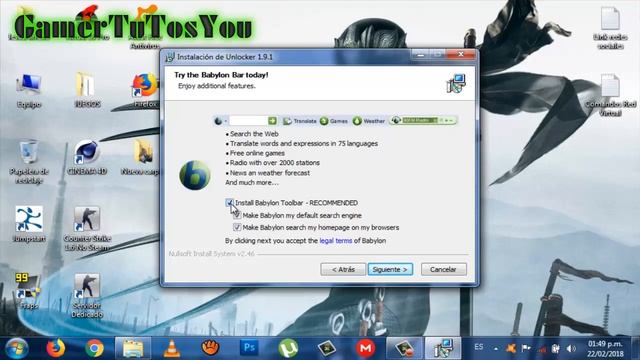The image size is (640, 360).
Task: Open Google Chrome from the taskbar
Action: click(94, 348)
